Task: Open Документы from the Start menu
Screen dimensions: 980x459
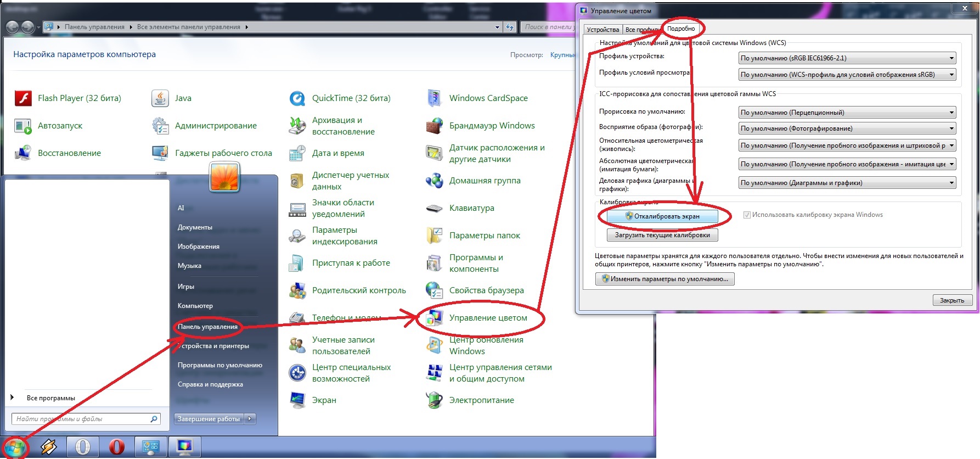Action: pyautogui.click(x=195, y=227)
